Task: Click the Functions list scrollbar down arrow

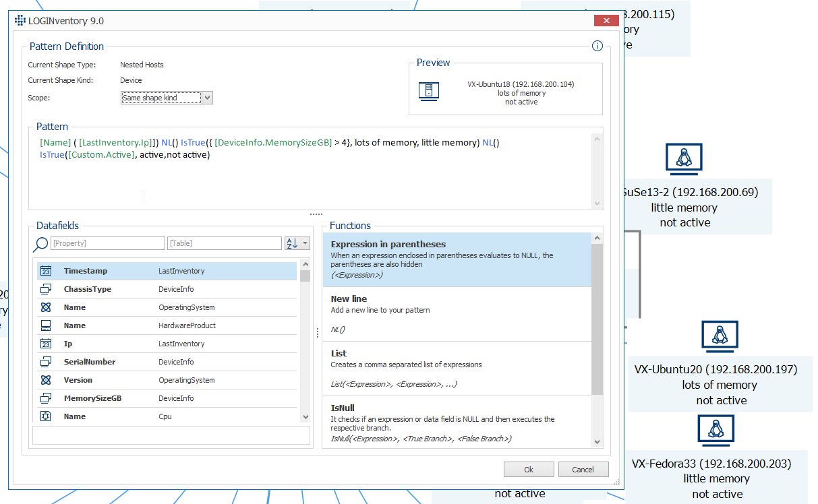Action: tap(597, 441)
